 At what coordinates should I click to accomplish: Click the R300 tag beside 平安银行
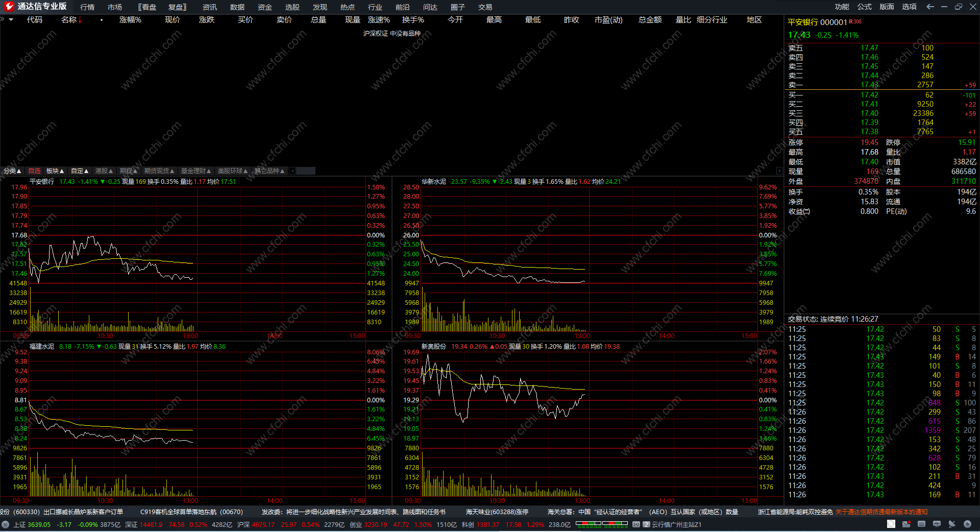[855, 21]
